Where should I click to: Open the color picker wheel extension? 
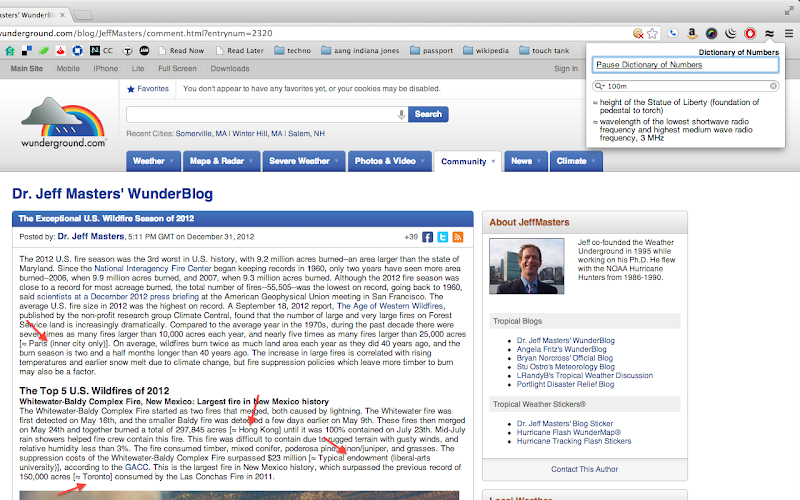711,34
